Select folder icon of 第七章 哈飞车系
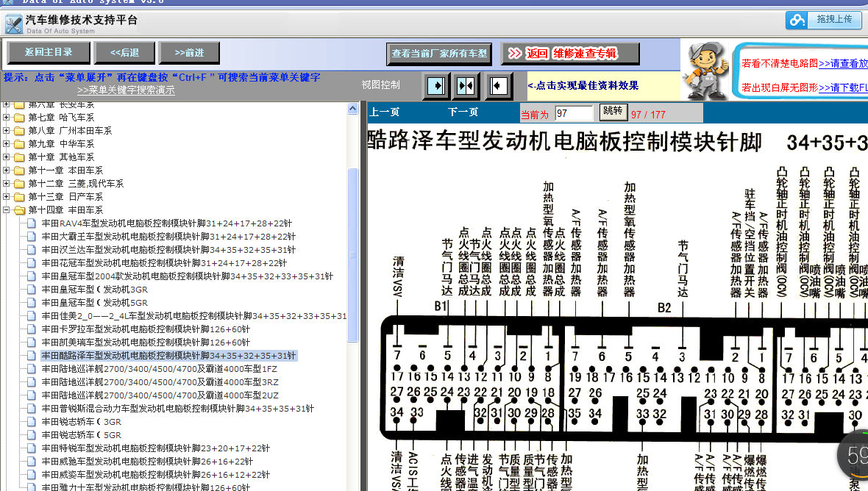Viewport: 868px width, 491px height. pos(19,117)
